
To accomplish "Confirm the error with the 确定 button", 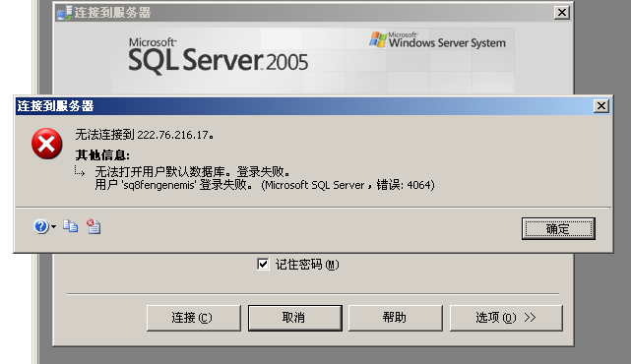I will [558, 229].
